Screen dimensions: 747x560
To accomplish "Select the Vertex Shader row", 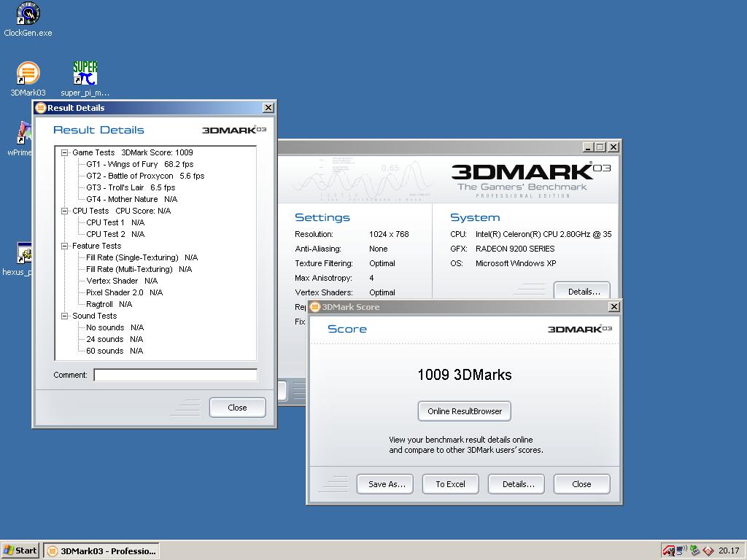I will (x=122, y=281).
